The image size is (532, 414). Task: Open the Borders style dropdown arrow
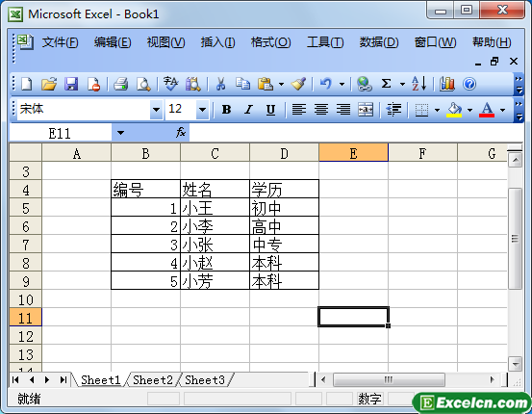pos(438,110)
